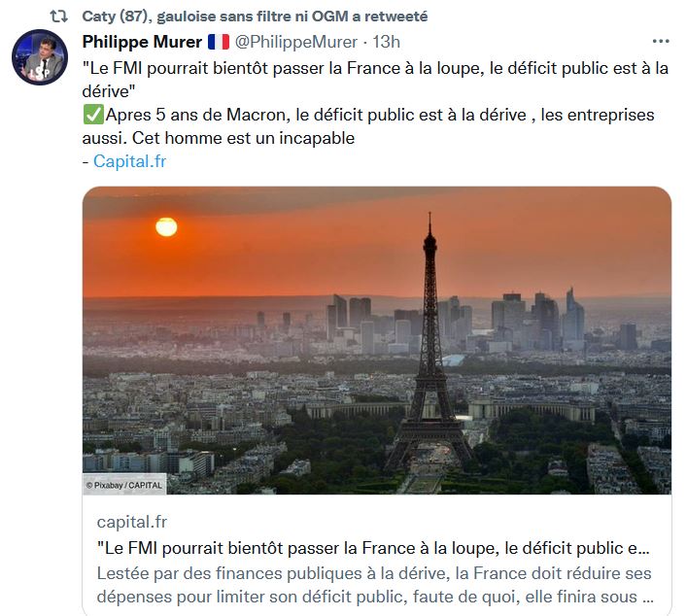The height and width of the screenshot is (616, 687).
Task: Follow the blue Capital.fr link in the tweet
Action: coord(129,161)
